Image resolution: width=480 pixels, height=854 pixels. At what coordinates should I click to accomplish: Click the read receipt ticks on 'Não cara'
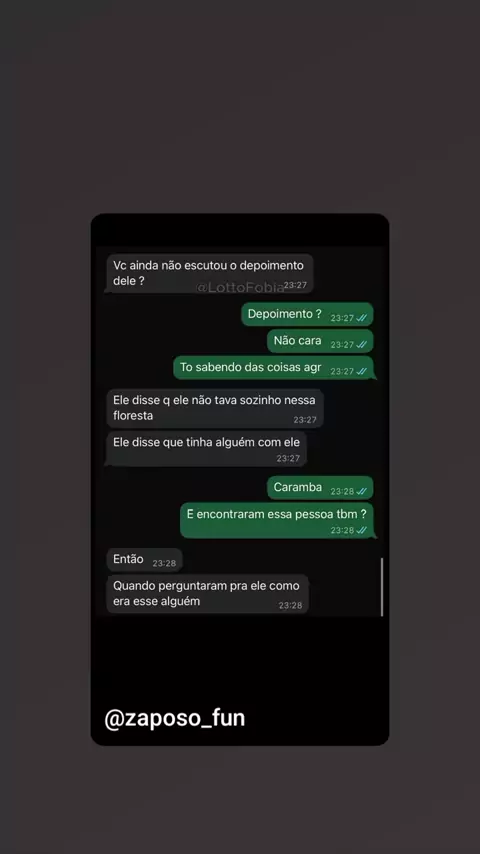tap(362, 345)
